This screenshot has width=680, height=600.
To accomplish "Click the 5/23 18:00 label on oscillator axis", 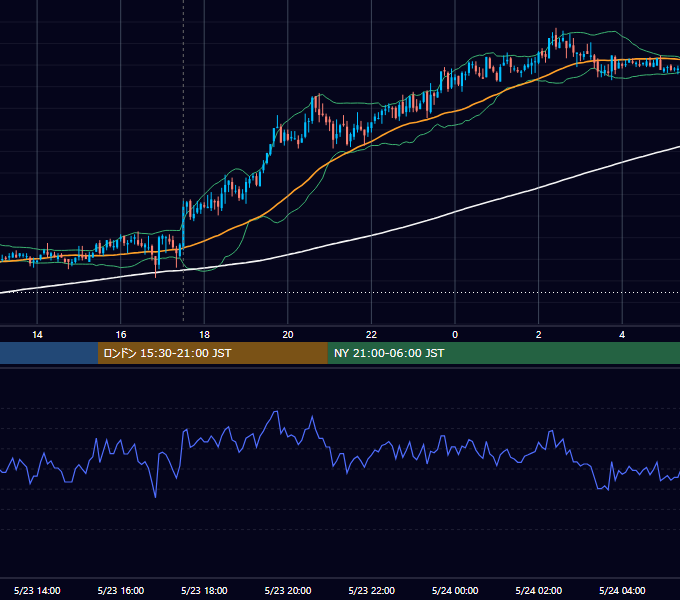I will 204,590.
